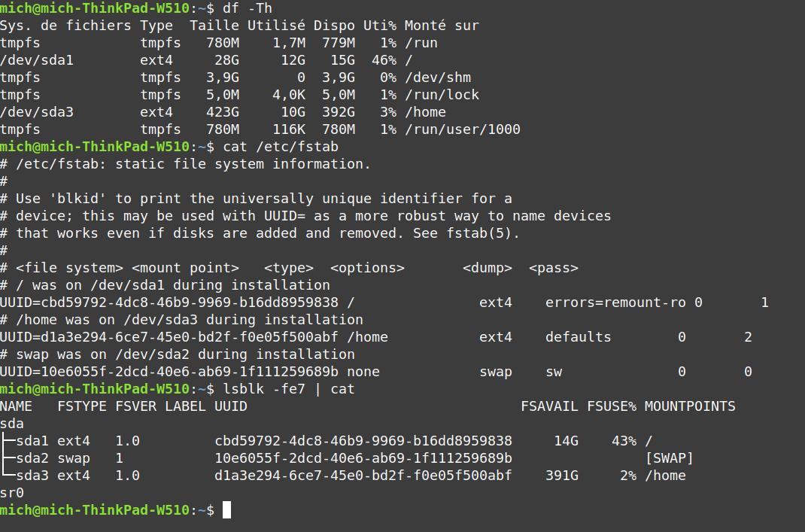Image resolution: width=805 pixels, height=532 pixels.
Task: Click the '[SWAP]' mountpoint label
Action: [x=669, y=458]
